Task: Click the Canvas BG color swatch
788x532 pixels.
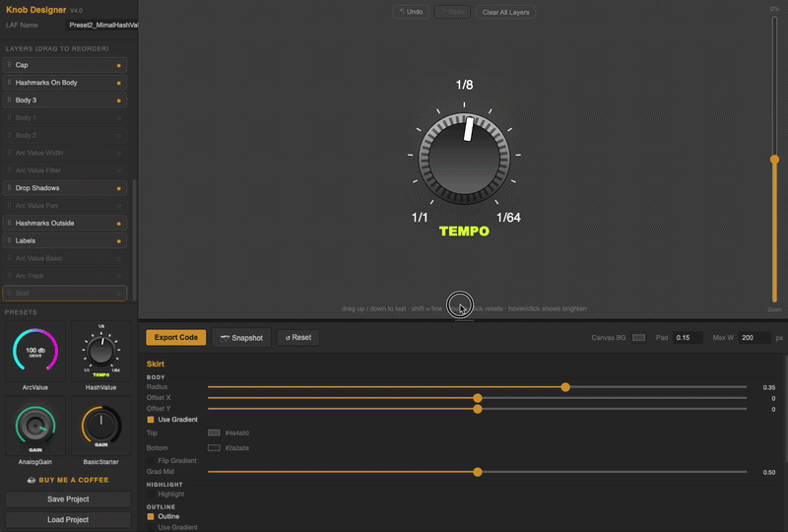Action: pos(638,337)
